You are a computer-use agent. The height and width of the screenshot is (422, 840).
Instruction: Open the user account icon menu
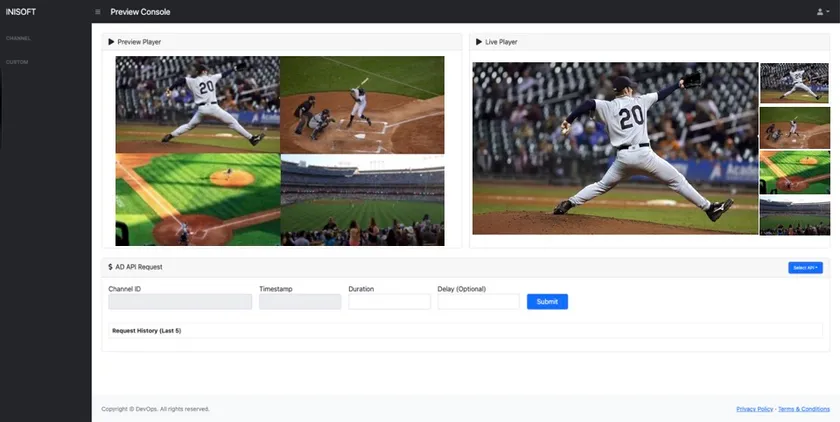click(823, 12)
